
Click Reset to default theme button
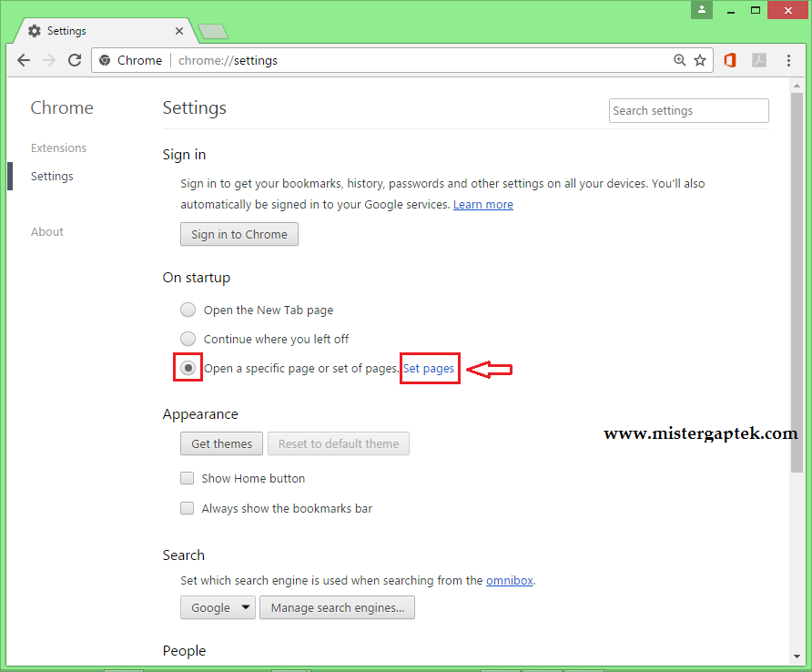click(339, 443)
